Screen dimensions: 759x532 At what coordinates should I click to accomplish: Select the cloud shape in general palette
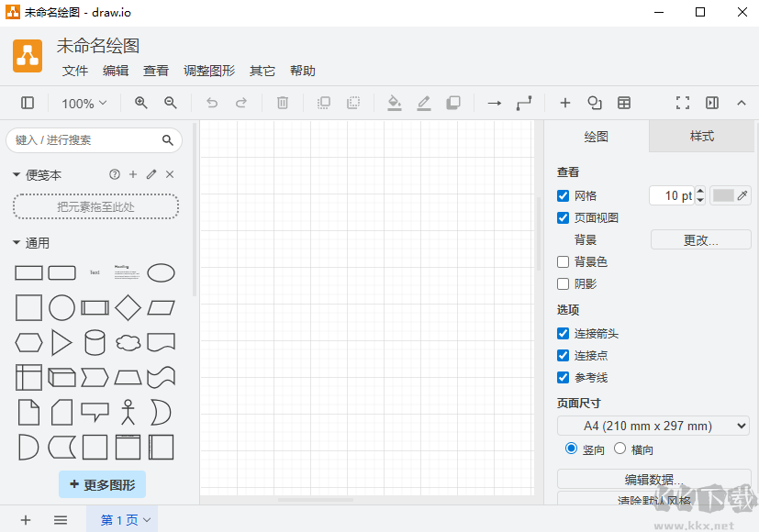point(128,342)
